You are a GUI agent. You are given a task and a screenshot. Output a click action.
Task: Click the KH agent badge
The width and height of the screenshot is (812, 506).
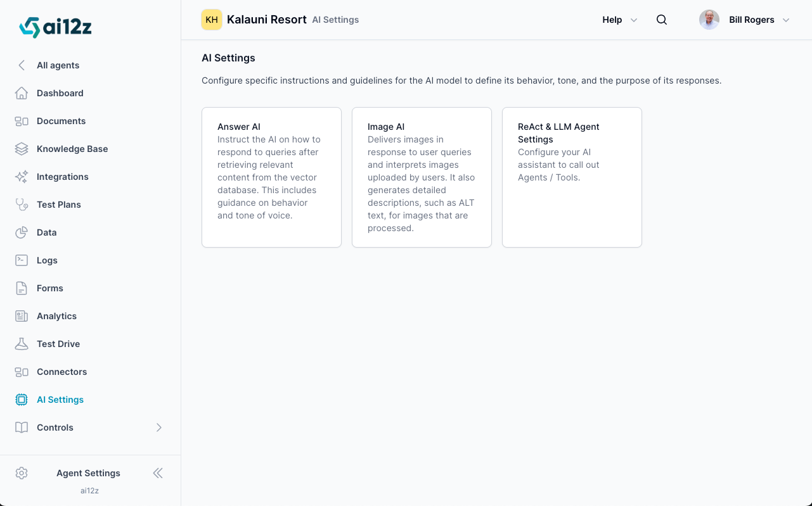[212, 20]
